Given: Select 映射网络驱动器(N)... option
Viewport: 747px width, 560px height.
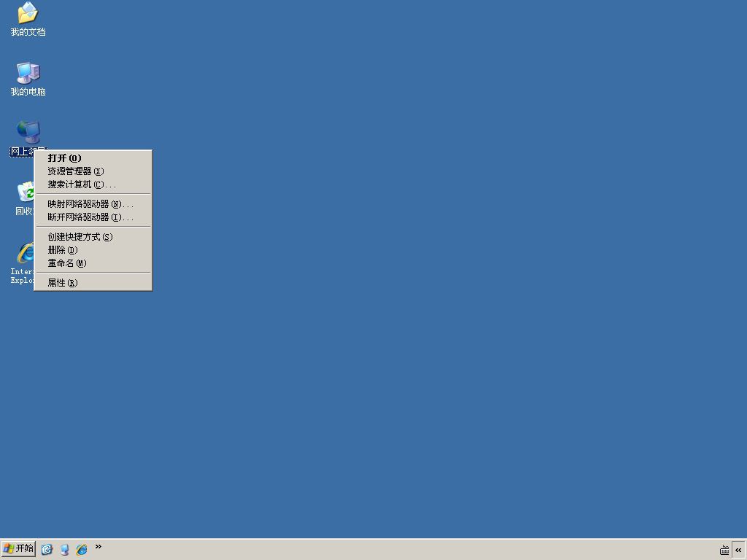Looking at the screenshot, I should (x=93, y=204).
